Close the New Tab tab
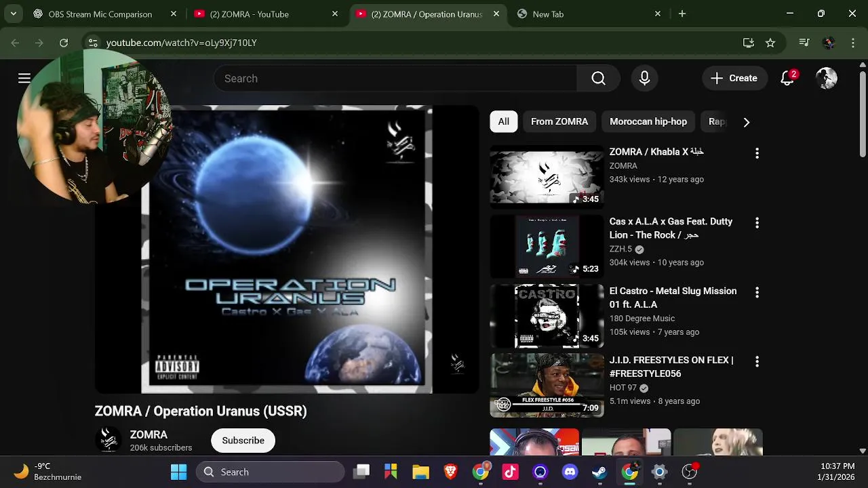 pyautogui.click(x=658, y=14)
